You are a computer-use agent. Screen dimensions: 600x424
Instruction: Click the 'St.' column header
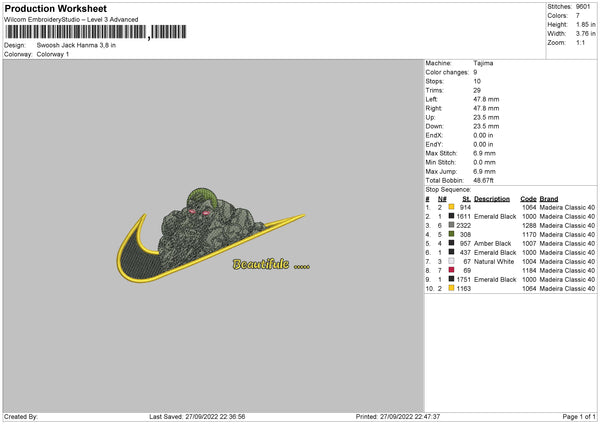click(x=466, y=199)
